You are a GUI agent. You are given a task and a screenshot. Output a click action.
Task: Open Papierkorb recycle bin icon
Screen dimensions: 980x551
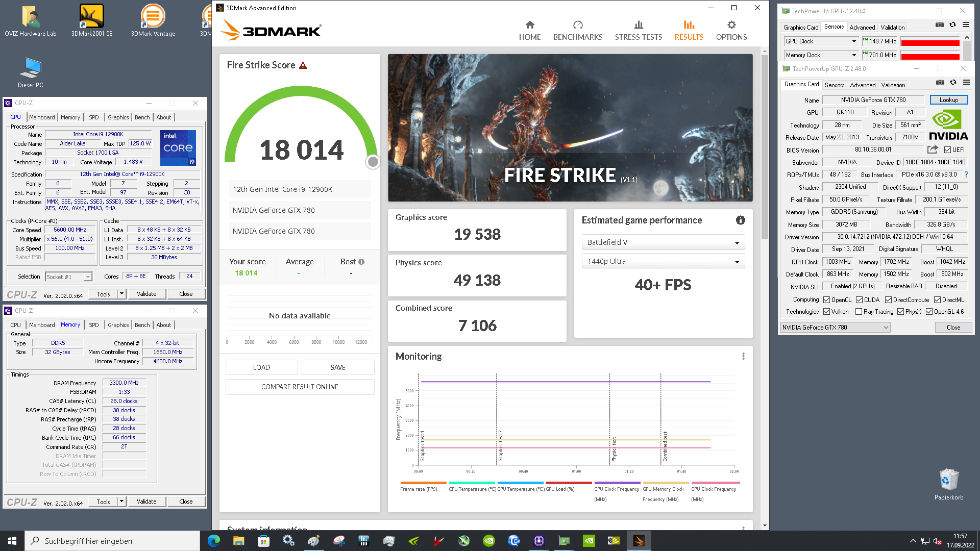[x=949, y=485]
